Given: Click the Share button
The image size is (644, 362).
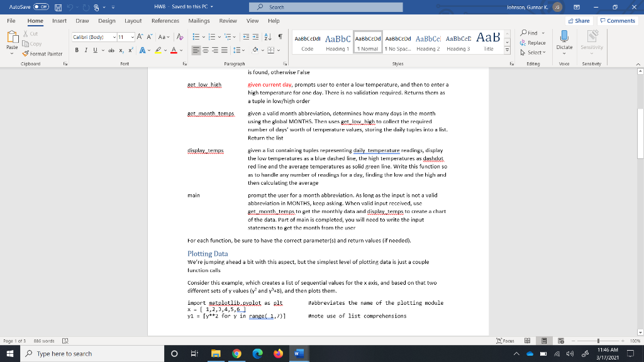Looking at the screenshot, I should point(578,20).
